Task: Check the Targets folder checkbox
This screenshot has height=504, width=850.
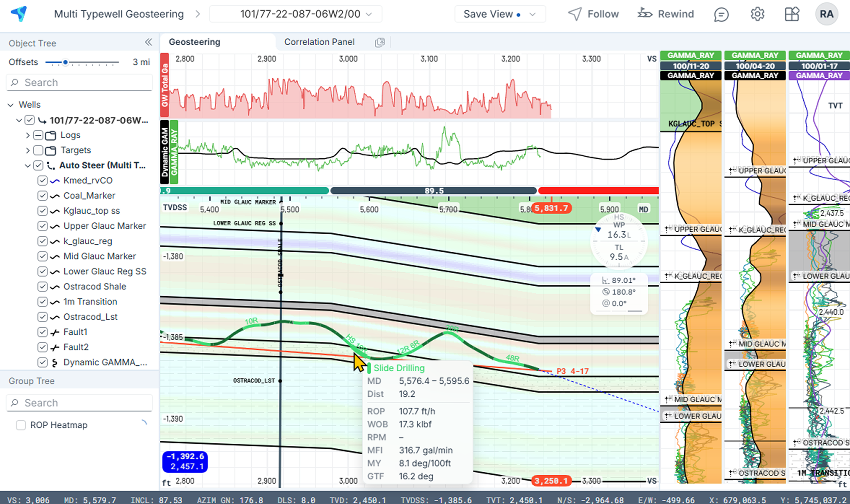Action: click(x=38, y=150)
